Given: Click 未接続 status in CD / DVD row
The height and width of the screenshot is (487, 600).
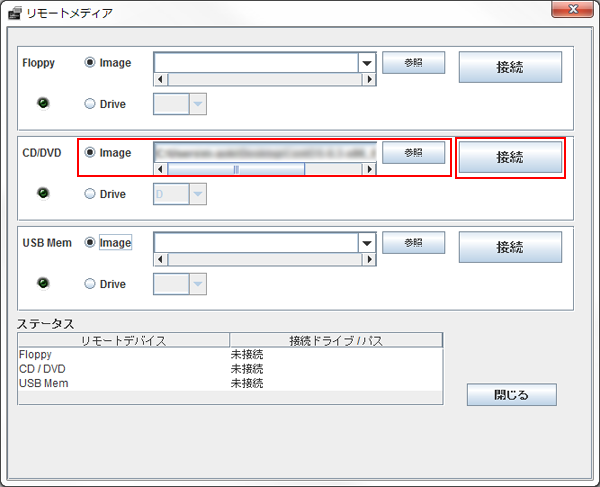Looking at the screenshot, I should click(247, 369).
